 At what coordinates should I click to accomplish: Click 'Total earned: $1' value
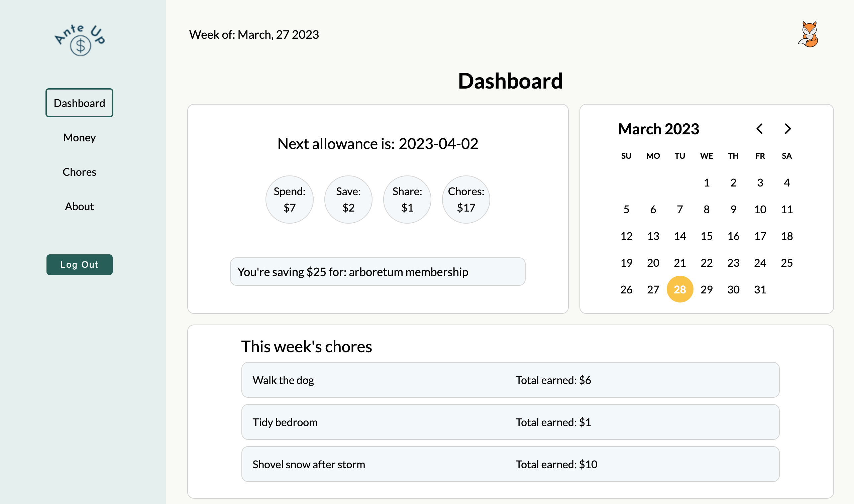[553, 422]
